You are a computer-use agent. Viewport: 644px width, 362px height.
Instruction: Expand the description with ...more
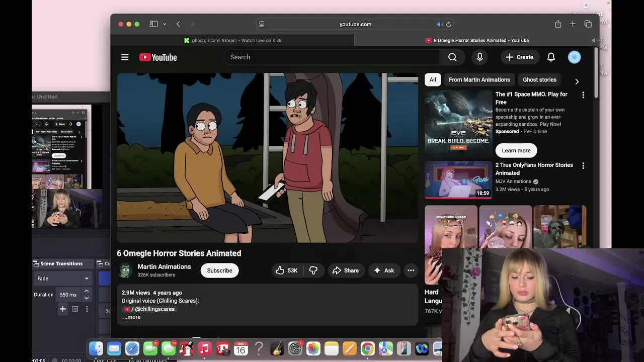coord(132,317)
